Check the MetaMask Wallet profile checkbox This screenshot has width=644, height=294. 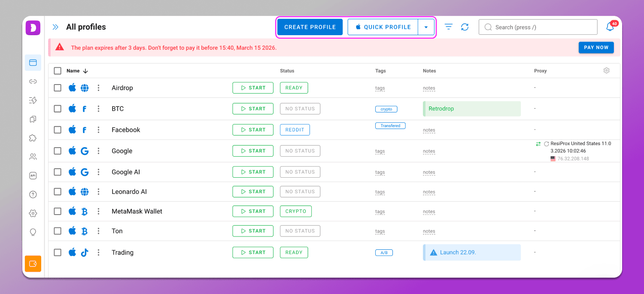pos(58,212)
